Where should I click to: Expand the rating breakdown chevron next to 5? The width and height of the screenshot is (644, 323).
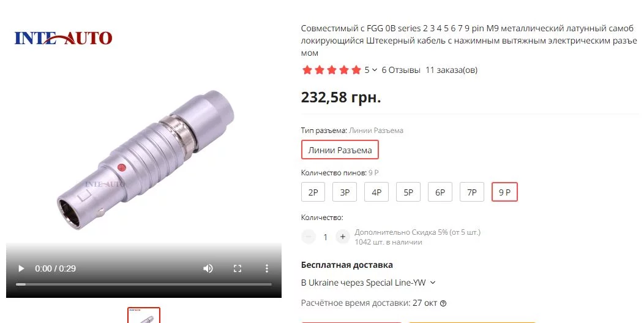[x=375, y=70]
